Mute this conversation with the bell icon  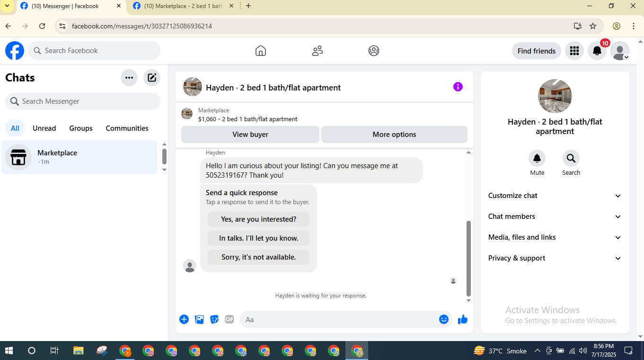tap(537, 158)
